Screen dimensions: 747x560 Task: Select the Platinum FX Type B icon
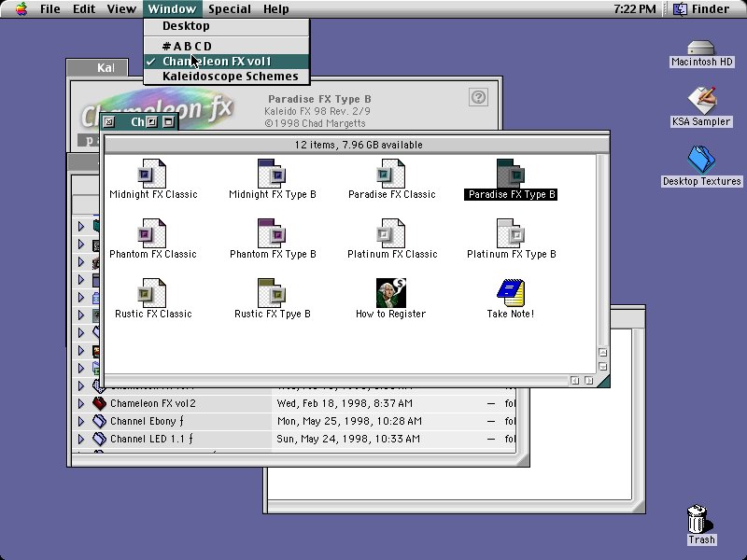(x=511, y=233)
